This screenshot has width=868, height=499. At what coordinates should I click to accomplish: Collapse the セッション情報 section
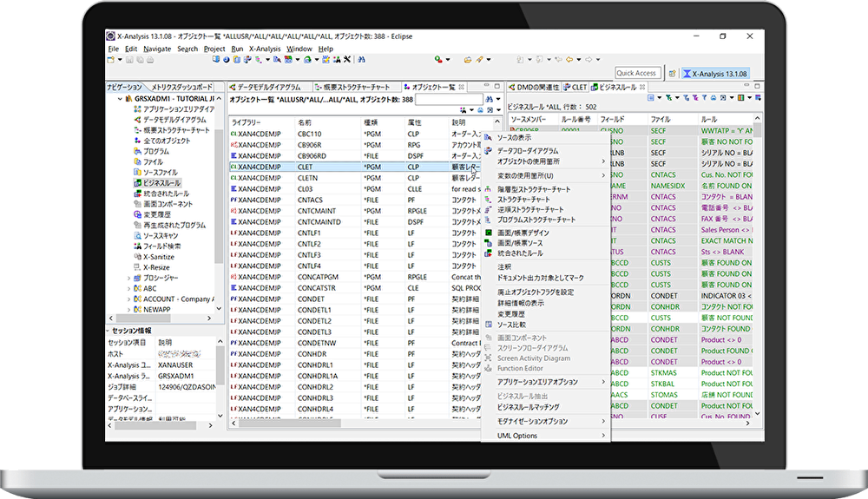pos(108,331)
